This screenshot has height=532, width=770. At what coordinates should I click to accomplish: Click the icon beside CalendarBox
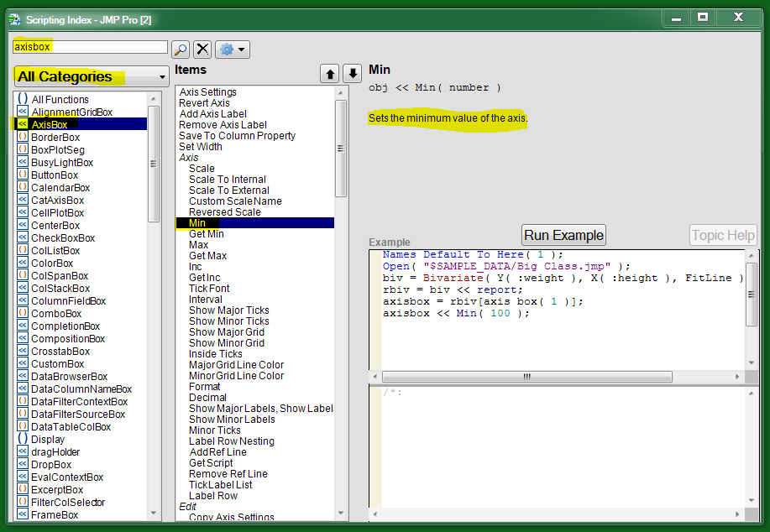click(23, 187)
